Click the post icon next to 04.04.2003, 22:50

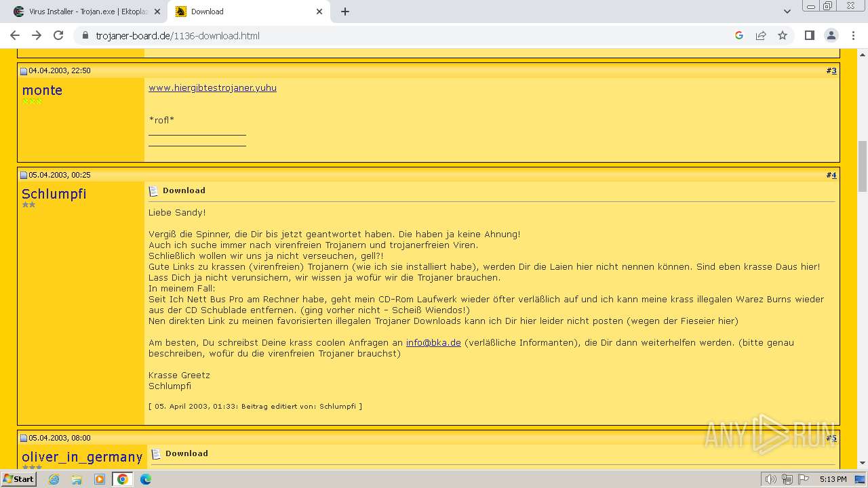click(x=24, y=71)
